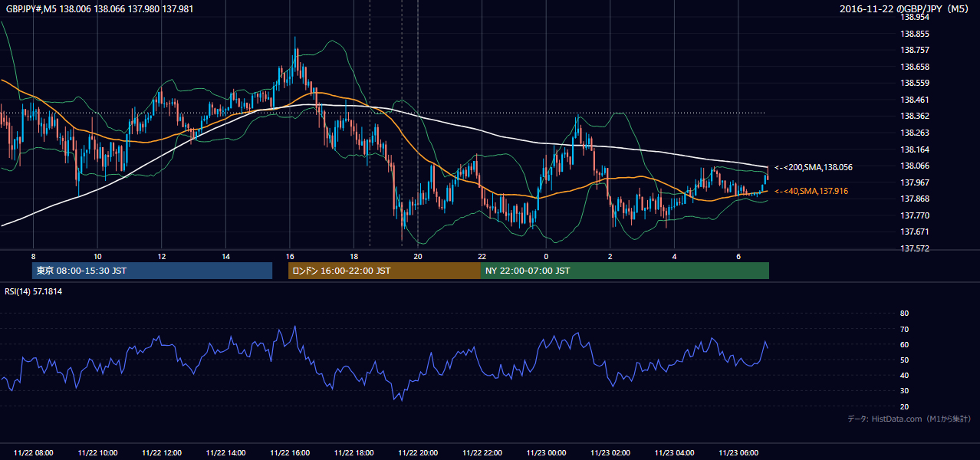Select the NY 22:00-07:00 JST session bar
Screen dimensions: 980x460
[x=625, y=271]
